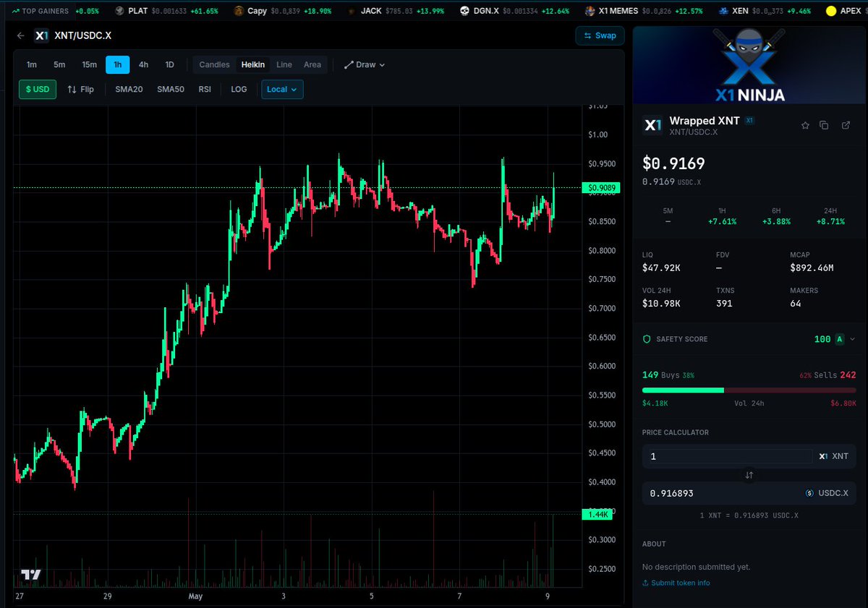
Task: Select the 5m timeframe
Action: [59, 64]
